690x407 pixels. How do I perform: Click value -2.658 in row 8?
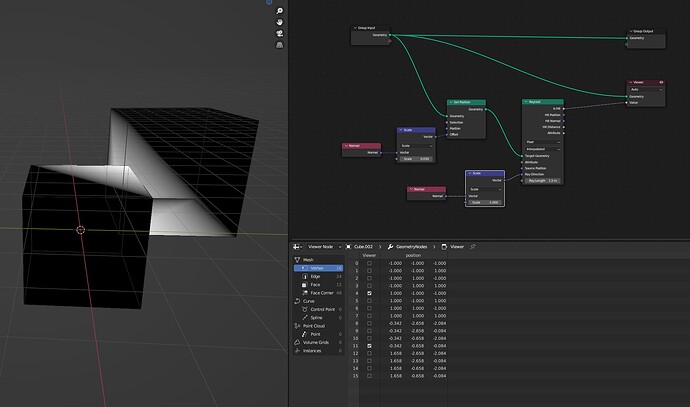tap(417, 323)
